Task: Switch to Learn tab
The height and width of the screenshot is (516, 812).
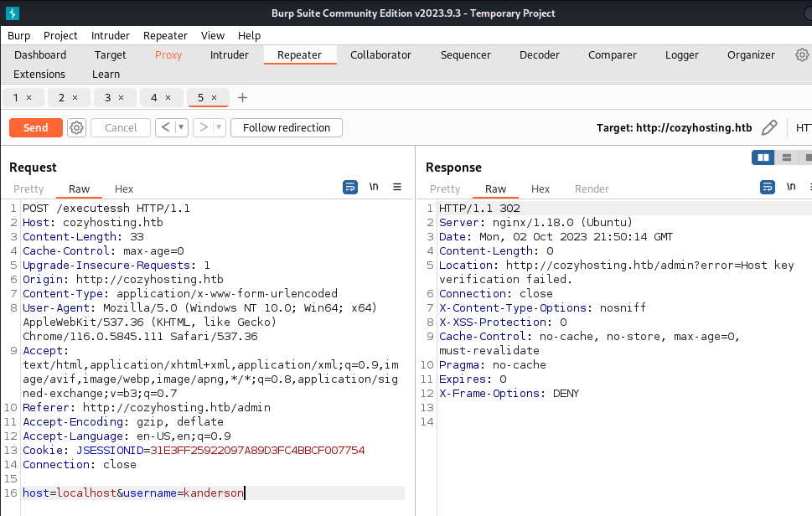Action: coord(106,74)
